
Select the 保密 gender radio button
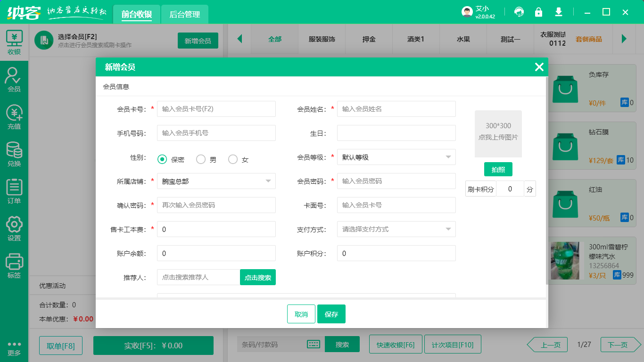pyautogui.click(x=162, y=159)
